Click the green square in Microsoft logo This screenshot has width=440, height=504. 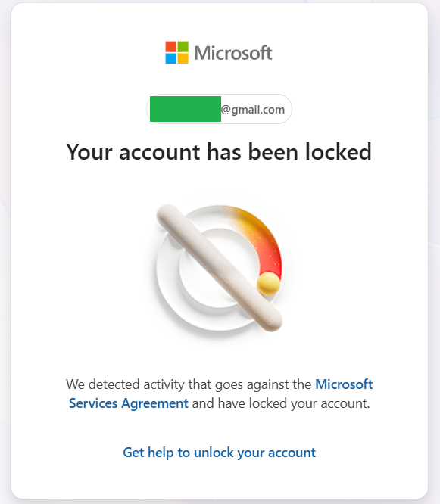183,47
